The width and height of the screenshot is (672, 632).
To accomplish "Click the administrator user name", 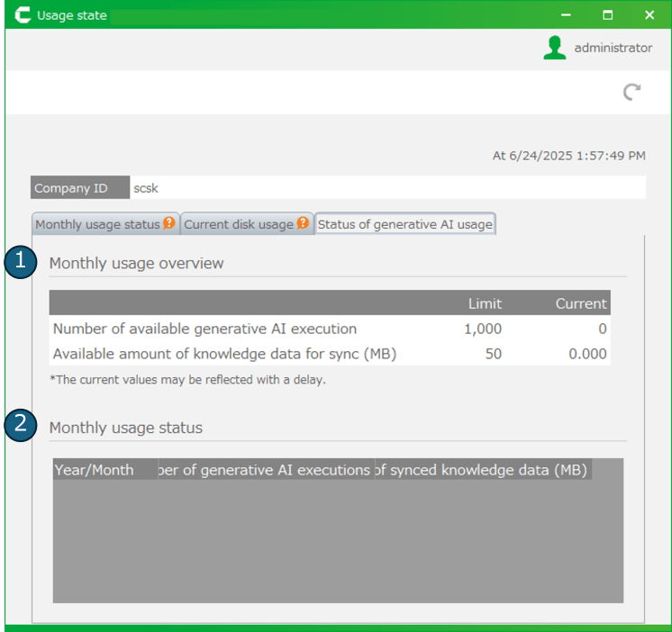I will [x=613, y=48].
